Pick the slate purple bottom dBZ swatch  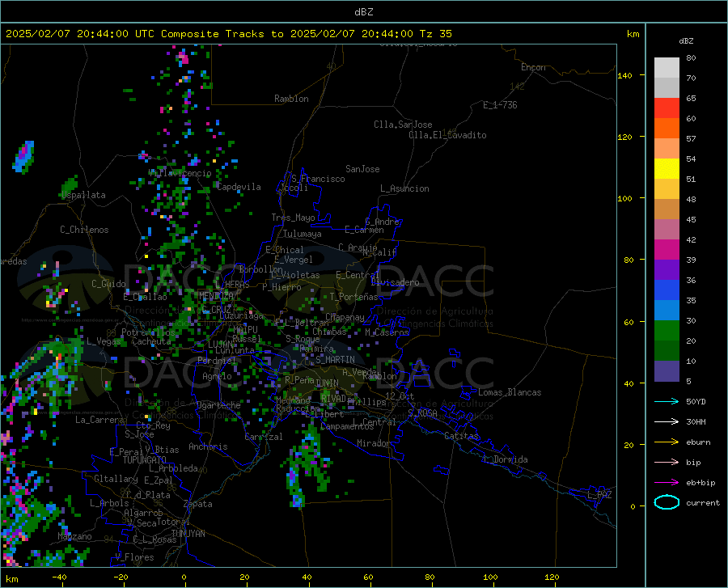point(667,370)
